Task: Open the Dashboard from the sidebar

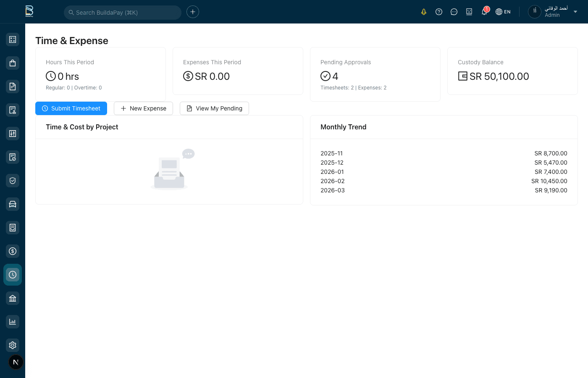Action: click(12, 39)
